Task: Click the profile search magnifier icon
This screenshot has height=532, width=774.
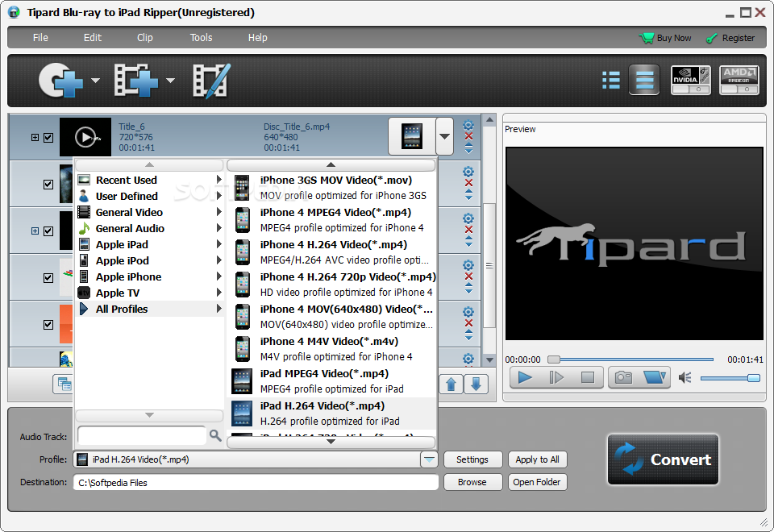Action: coord(214,435)
